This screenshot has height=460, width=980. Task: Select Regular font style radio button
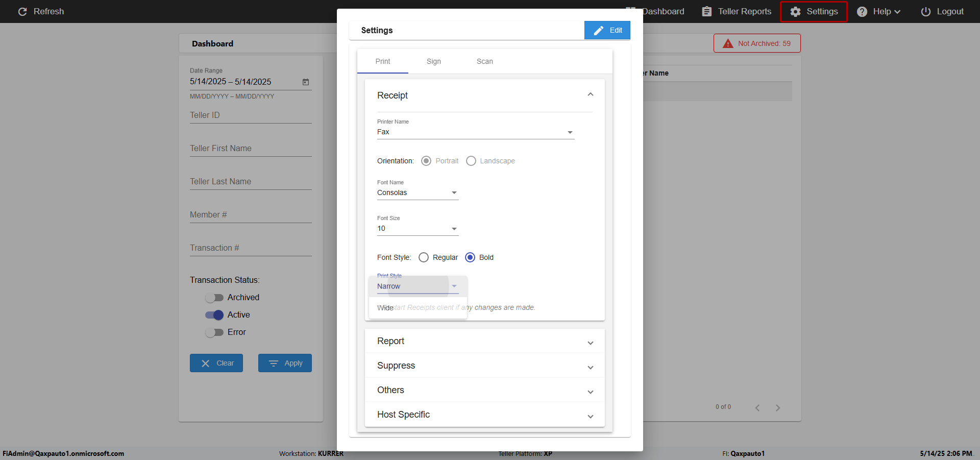pos(424,257)
